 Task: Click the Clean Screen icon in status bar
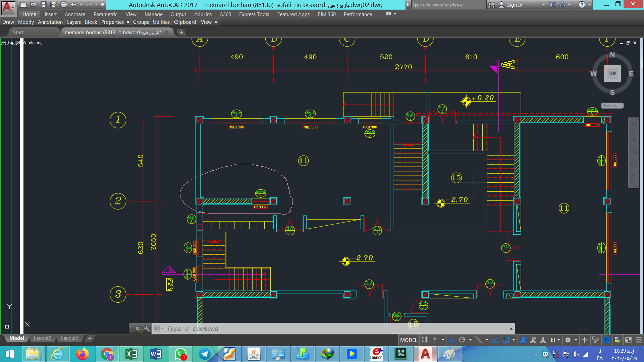click(x=629, y=340)
